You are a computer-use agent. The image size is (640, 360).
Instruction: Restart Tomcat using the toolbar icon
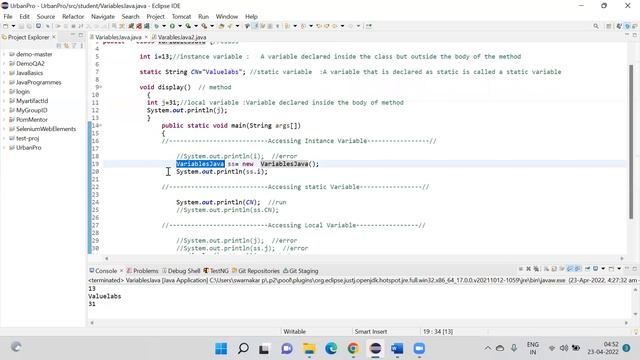[x=147, y=26]
